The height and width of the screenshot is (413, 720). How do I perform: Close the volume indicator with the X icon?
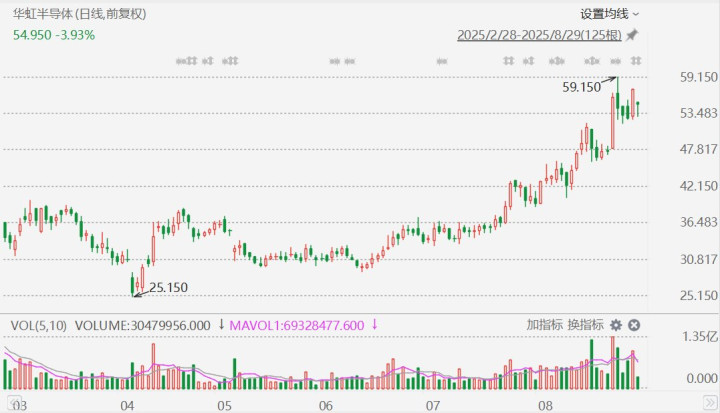tap(634, 325)
